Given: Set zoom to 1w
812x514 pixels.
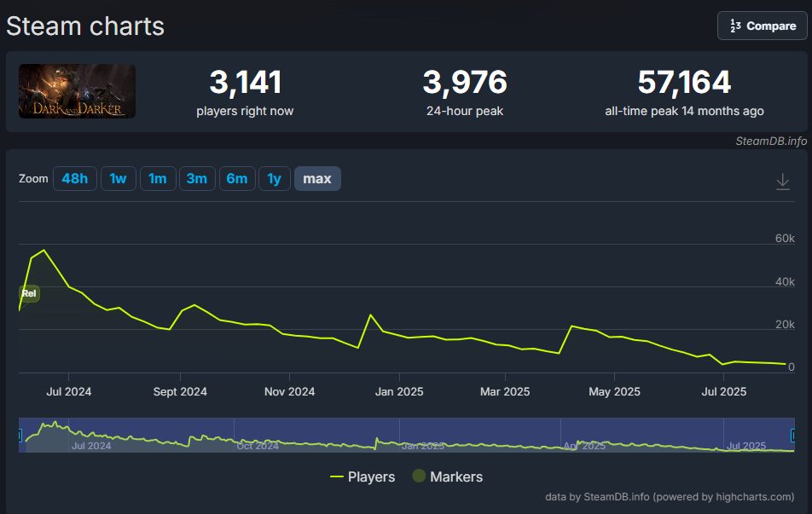Looking at the screenshot, I should pyautogui.click(x=118, y=179).
